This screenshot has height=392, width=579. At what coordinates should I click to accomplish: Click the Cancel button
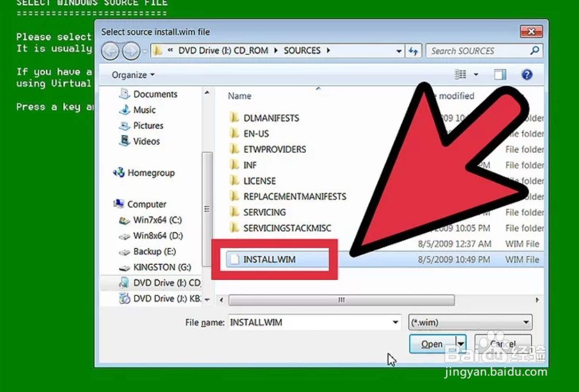503,344
